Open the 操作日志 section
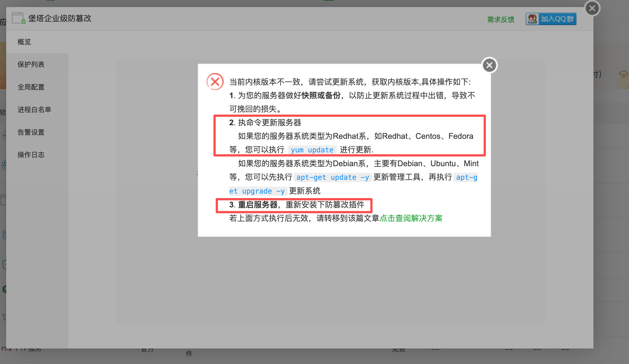Screen dimensions: 629x364 click(31, 155)
